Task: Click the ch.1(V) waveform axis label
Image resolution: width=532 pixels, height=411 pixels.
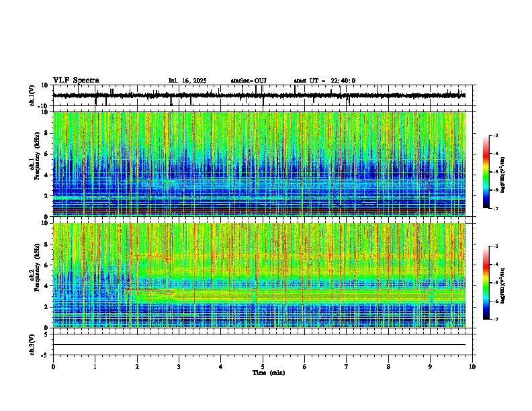Action: pyautogui.click(x=32, y=95)
